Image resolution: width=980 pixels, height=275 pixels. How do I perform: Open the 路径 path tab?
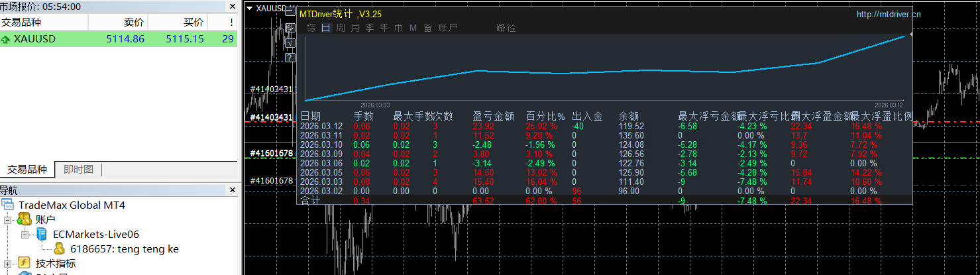coord(506,28)
